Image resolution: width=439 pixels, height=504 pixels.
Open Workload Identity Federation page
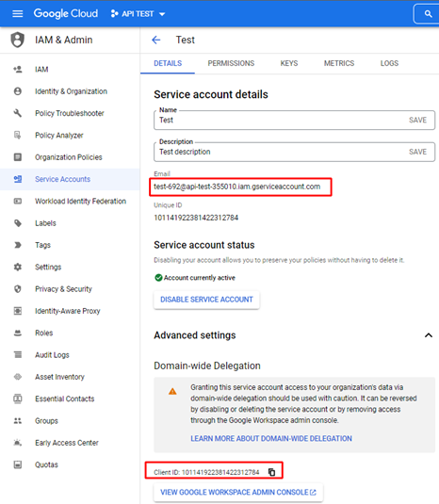[70, 202]
